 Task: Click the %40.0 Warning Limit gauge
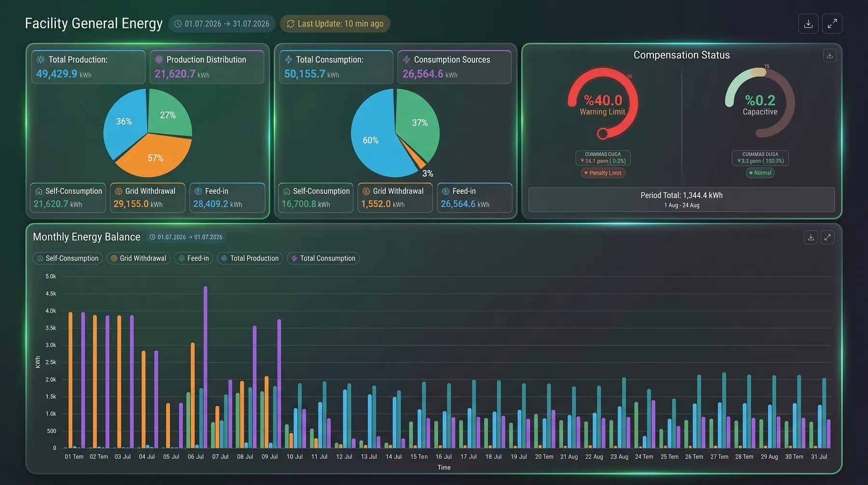603,103
